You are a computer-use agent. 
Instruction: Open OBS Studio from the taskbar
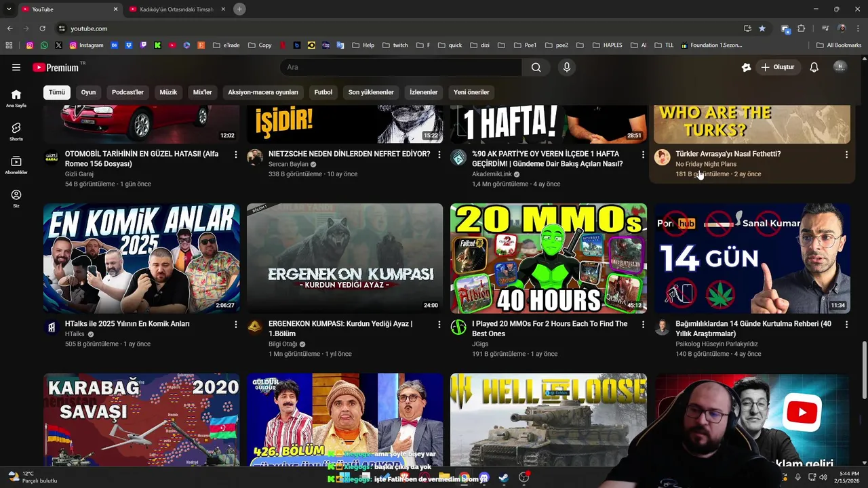pos(524,477)
